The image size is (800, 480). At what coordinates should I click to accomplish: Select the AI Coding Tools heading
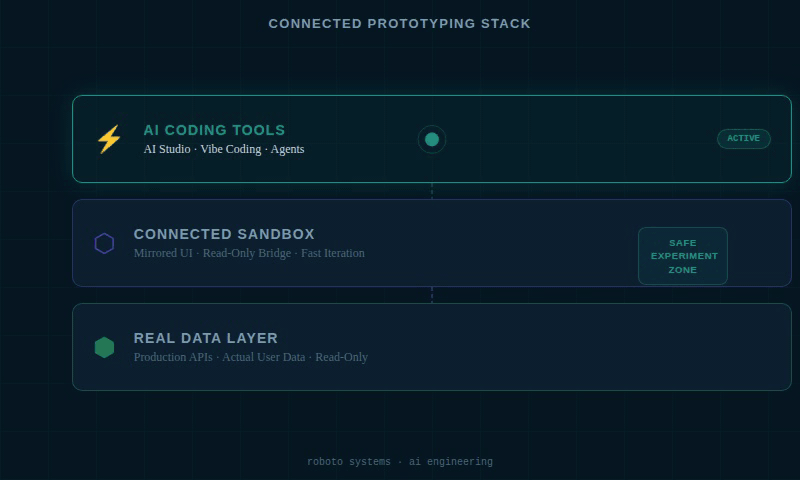click(214, 130)
